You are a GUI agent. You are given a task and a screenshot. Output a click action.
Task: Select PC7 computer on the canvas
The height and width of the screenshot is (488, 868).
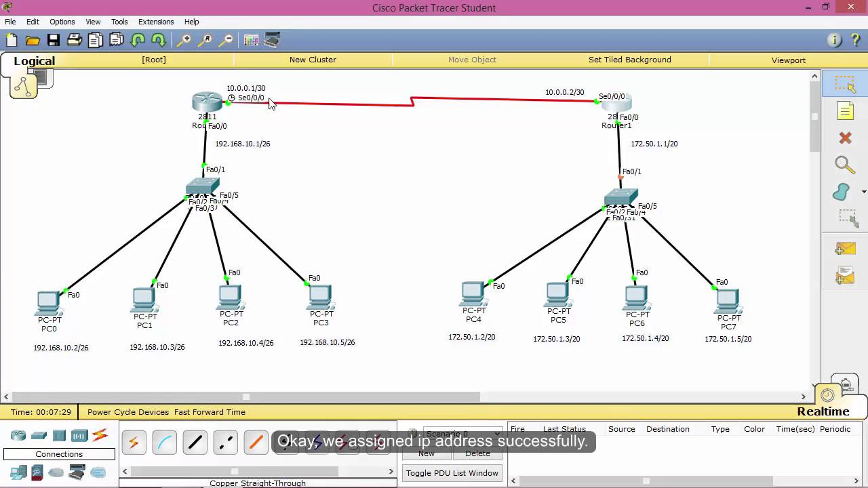[728, 302]
